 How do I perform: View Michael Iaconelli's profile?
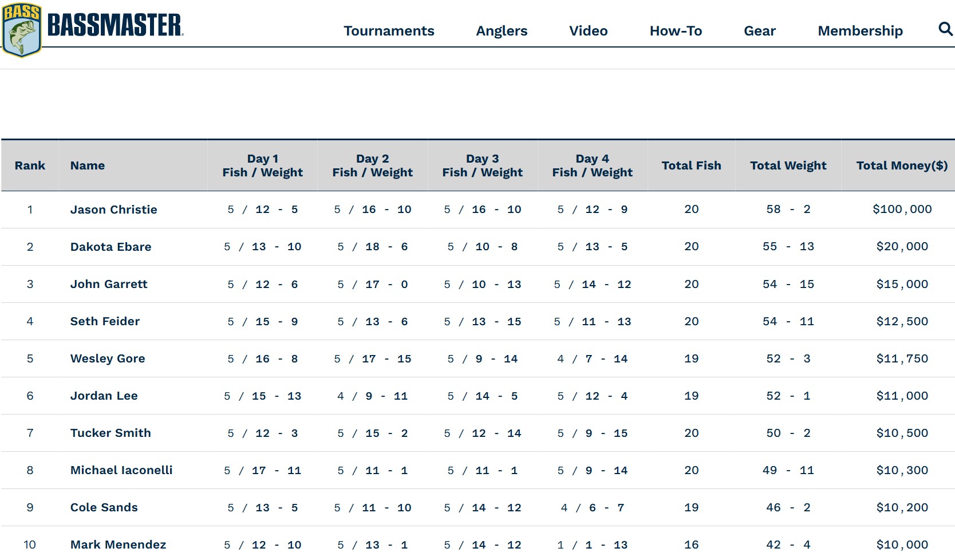(121, 470)
